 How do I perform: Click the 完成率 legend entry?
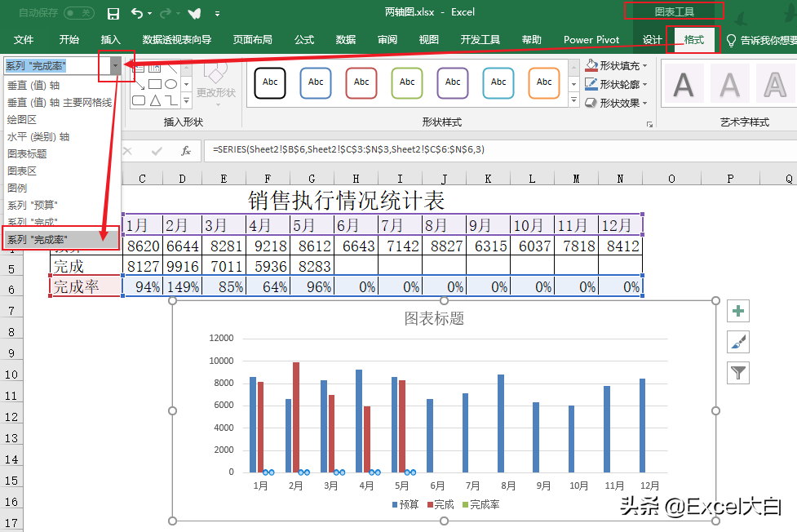point(480,504)
